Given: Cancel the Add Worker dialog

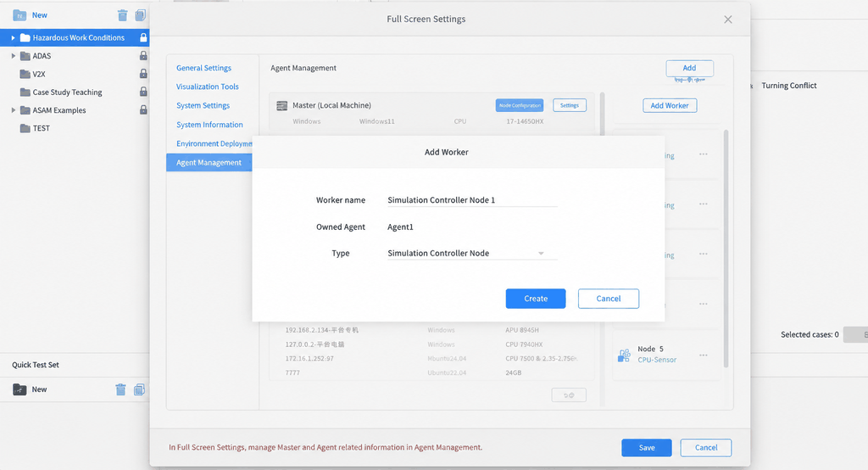Looking at the screenshot, I should [x=609, y=298].
